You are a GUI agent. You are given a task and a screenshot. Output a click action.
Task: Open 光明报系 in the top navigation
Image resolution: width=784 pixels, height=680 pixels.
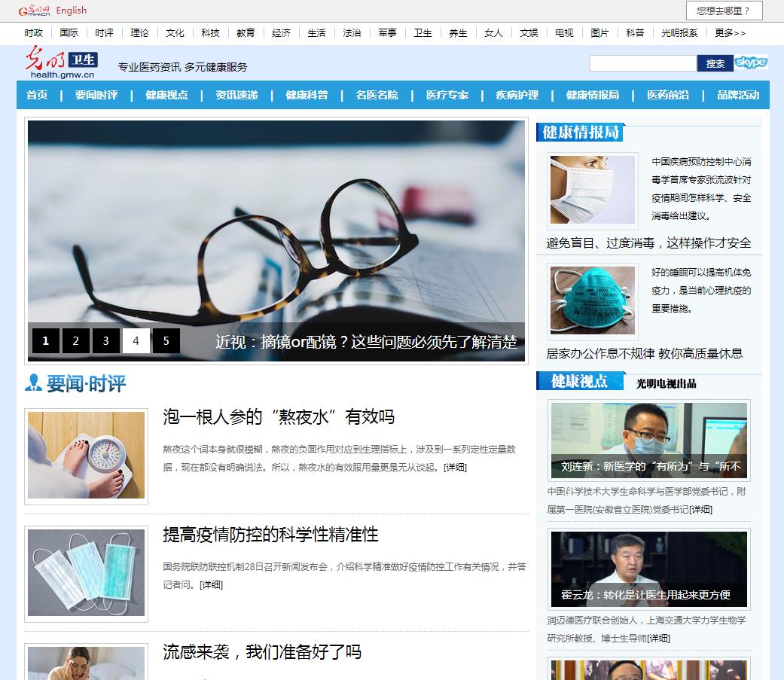click(679, 33)
